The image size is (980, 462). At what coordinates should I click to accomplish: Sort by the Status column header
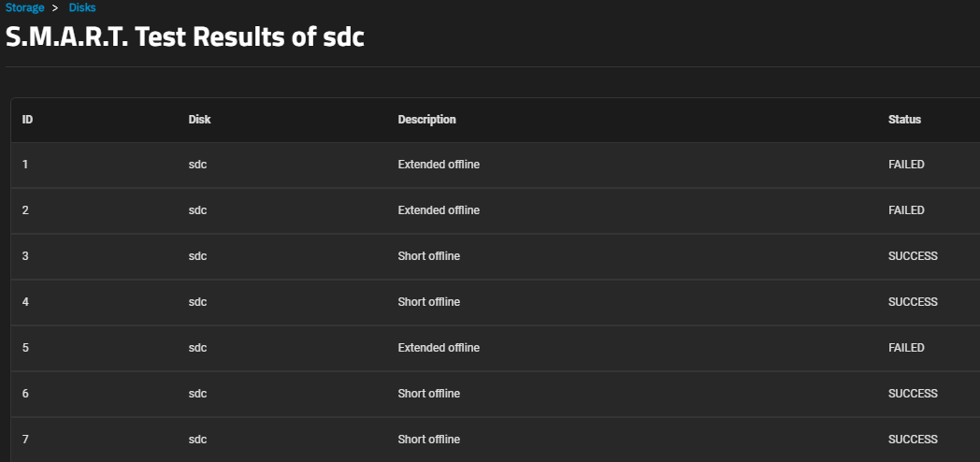point(904,120)
